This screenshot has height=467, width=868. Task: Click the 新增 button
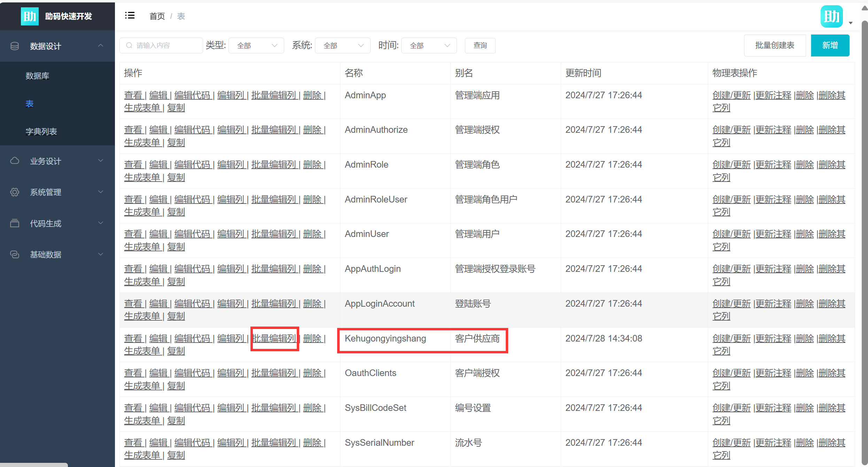(x=830, y=45)
